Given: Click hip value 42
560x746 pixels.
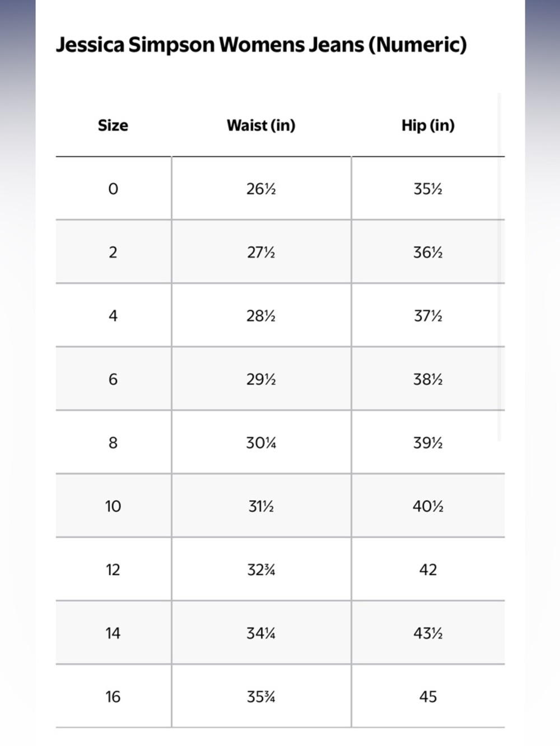Looking at the screenshot, I should tap(428, 570).
